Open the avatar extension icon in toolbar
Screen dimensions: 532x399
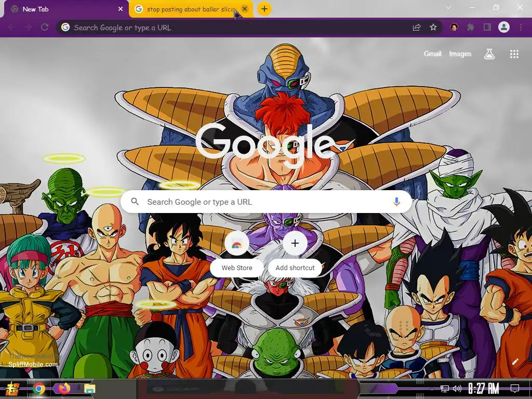click(454, 27)
